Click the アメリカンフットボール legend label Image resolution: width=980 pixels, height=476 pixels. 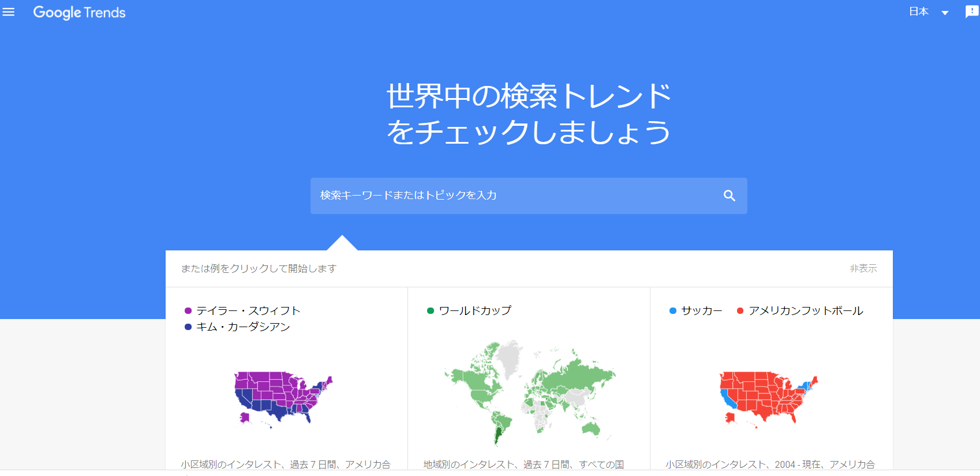click(806, 310)
